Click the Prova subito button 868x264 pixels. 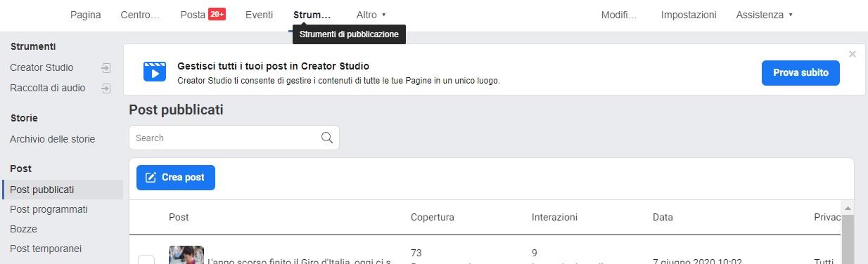click(x=800, y=72)
